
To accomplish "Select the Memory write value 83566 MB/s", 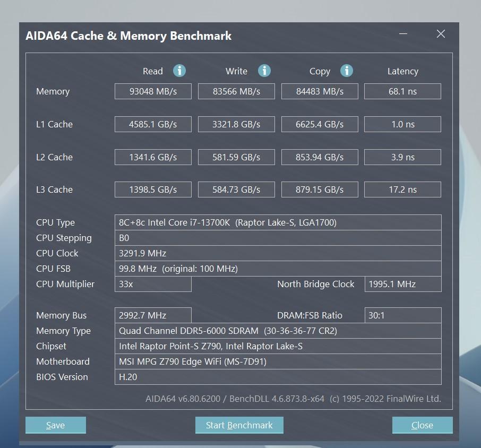I will (x=236, y=91).
